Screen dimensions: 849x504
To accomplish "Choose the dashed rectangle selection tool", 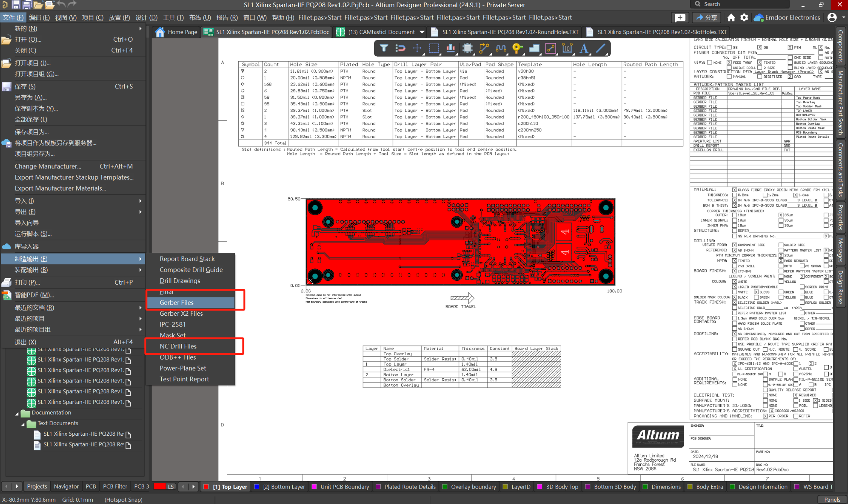I will pyautogui.click(x=434, y=48).
